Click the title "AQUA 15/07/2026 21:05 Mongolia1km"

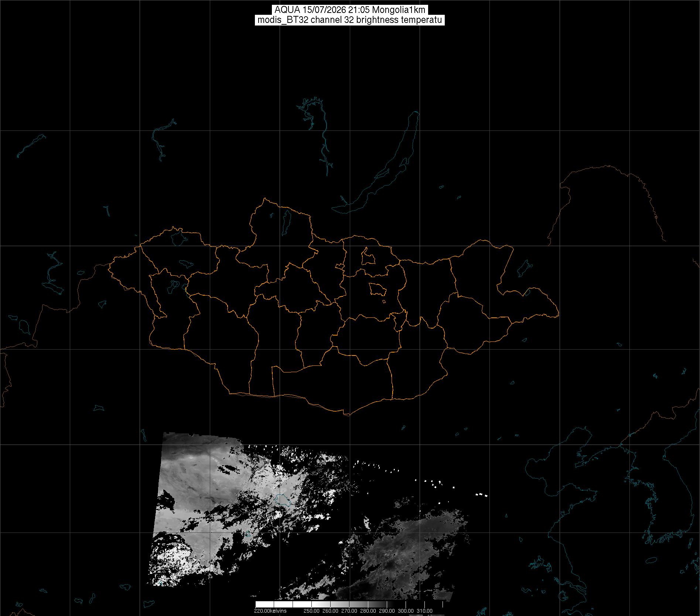350,10
